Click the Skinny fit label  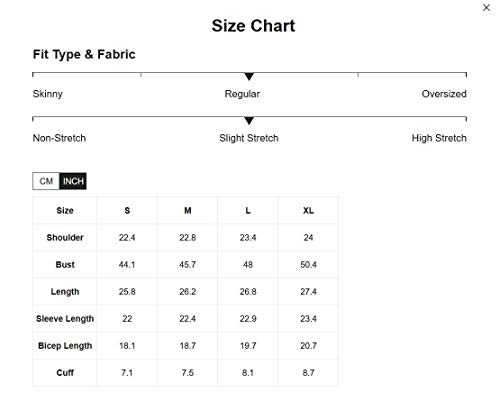pos(48,94)
